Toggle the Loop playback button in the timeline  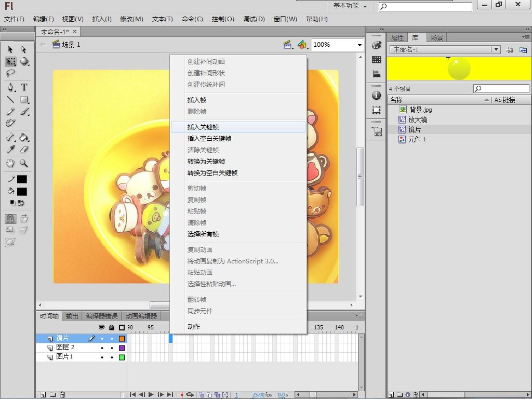coord(190,395)
